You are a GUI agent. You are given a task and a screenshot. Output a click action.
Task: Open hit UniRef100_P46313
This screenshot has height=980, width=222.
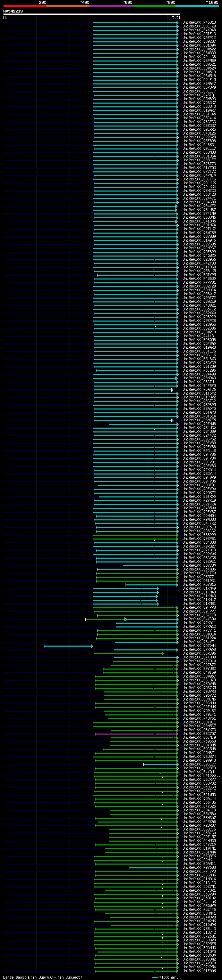point(199,23)
